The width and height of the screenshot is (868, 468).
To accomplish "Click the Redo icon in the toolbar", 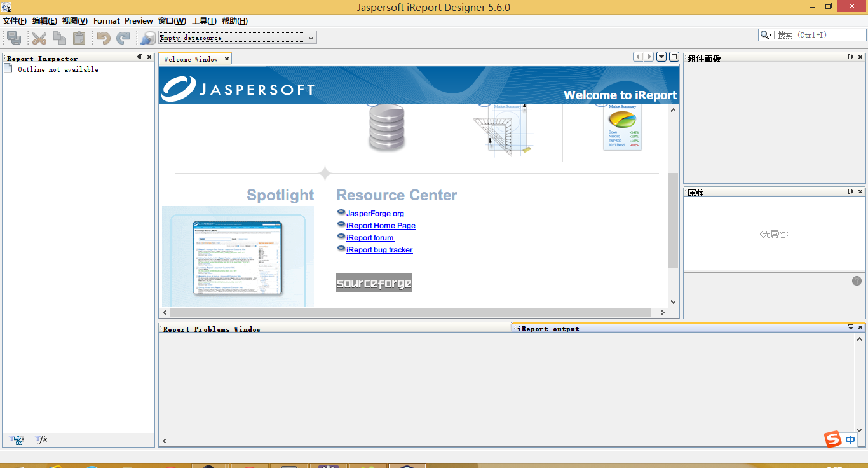I will coord(121,38).
